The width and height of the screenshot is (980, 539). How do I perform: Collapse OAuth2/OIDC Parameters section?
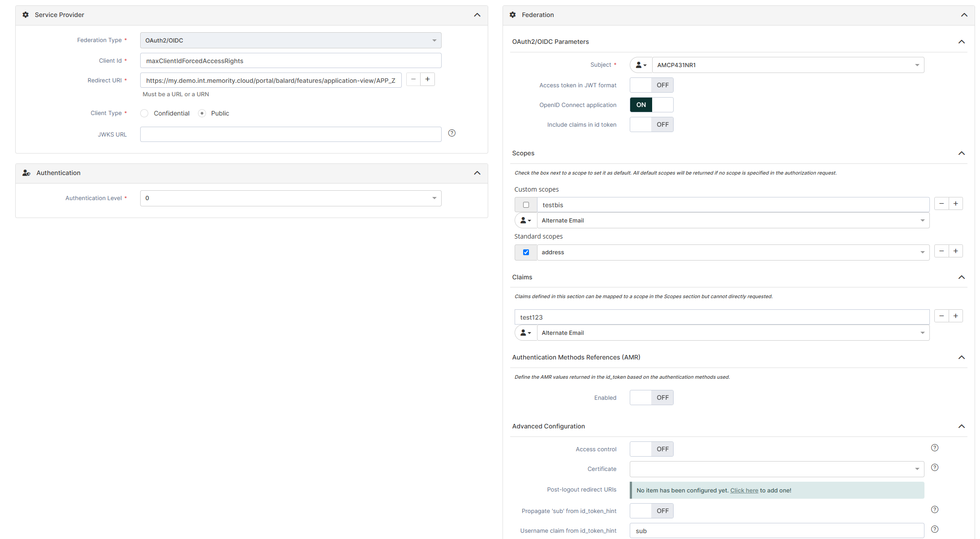(x=962, y=42)
